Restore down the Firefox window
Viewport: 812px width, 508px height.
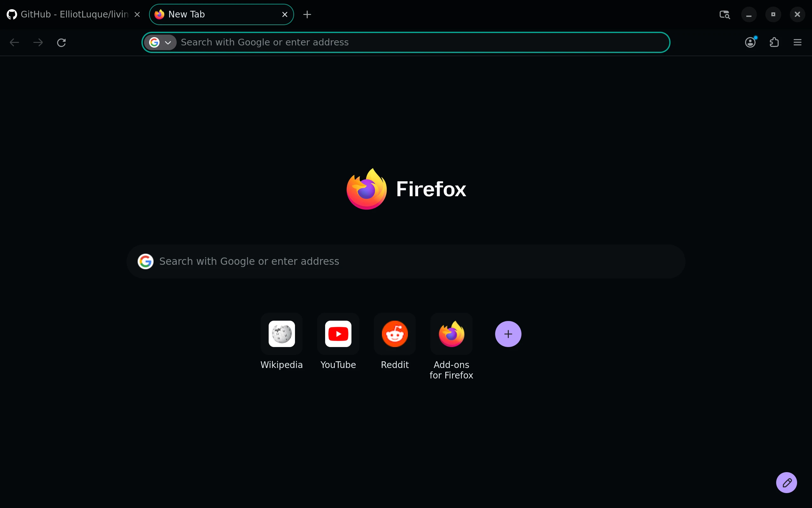click(773, 15)
